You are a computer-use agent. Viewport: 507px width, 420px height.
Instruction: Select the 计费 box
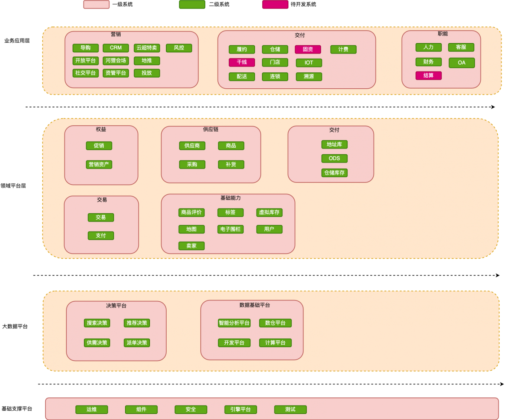pyautogui.click(x=343, y=49)
